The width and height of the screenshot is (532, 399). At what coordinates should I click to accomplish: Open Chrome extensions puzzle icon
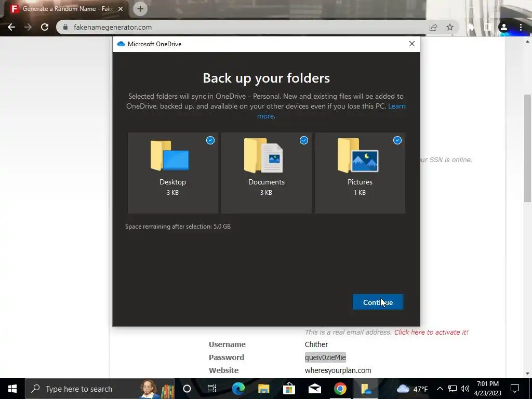[471, 27]
